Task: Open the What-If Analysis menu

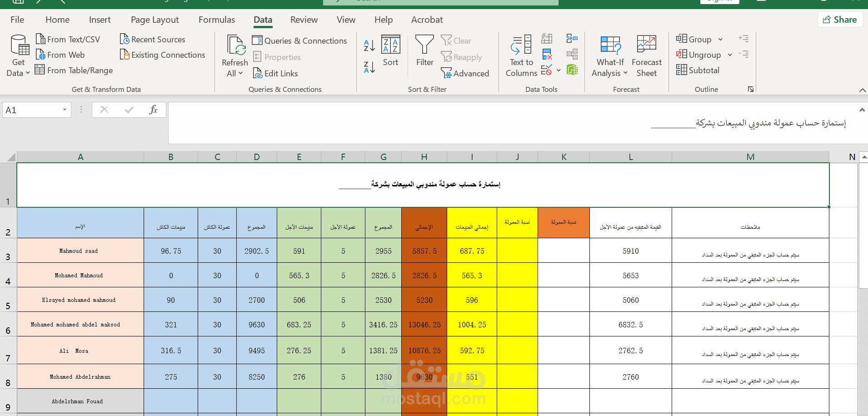Action: pos(610,55)
